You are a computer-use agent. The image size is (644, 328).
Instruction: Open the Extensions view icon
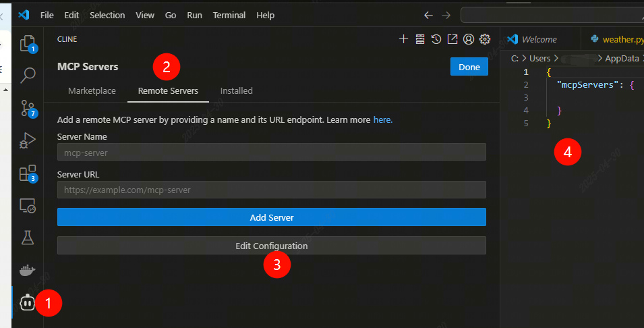28,173
